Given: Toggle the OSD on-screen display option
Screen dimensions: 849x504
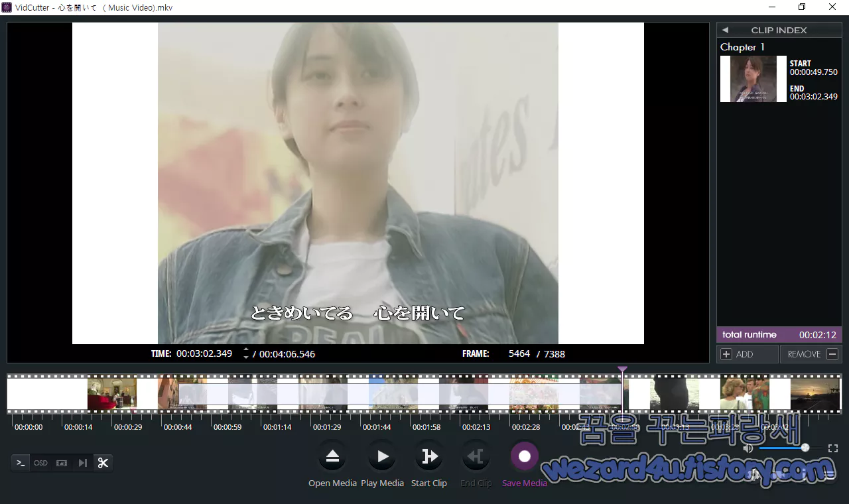Looking at the screenshot, I should pyautogui.click(x=40, y=463).
